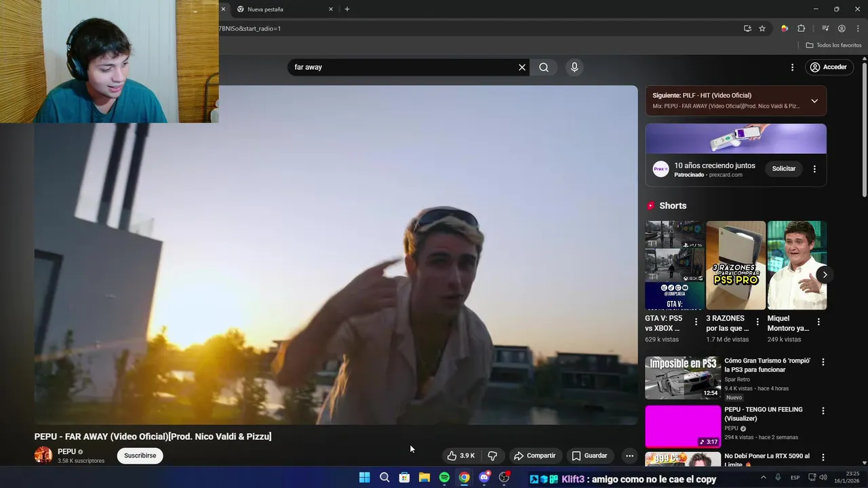This screenshot has width=868, height=488.
Task: Show hidden tray icons chevron
Action: tap(764, 478)
